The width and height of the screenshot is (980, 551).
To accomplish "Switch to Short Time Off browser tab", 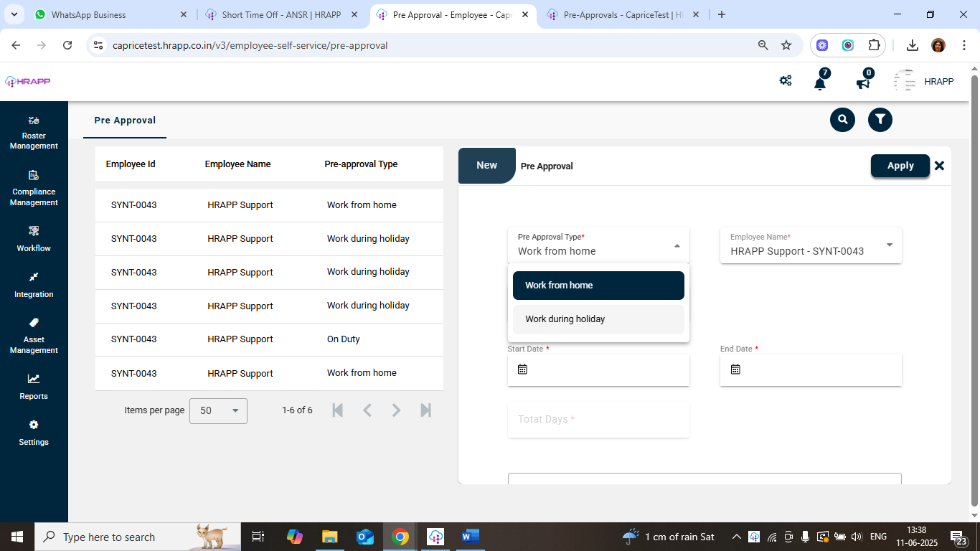I will tap(281, 14).
